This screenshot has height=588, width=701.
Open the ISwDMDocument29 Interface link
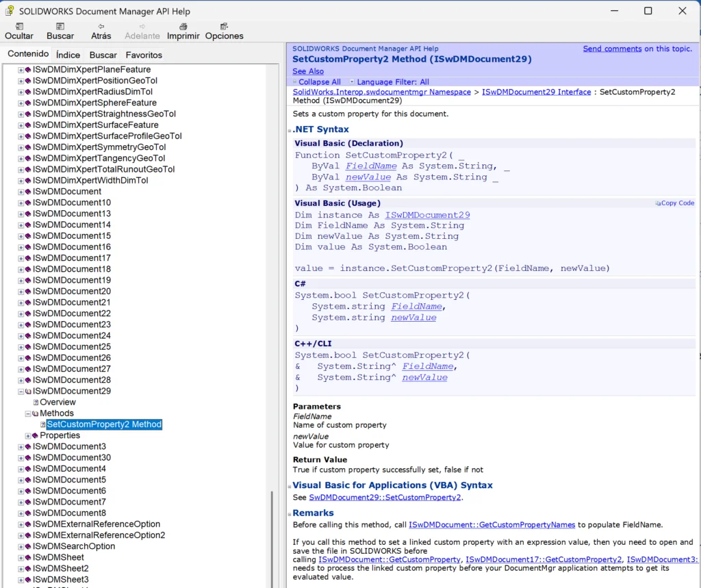pyautogui.click(x=537, y=92)
